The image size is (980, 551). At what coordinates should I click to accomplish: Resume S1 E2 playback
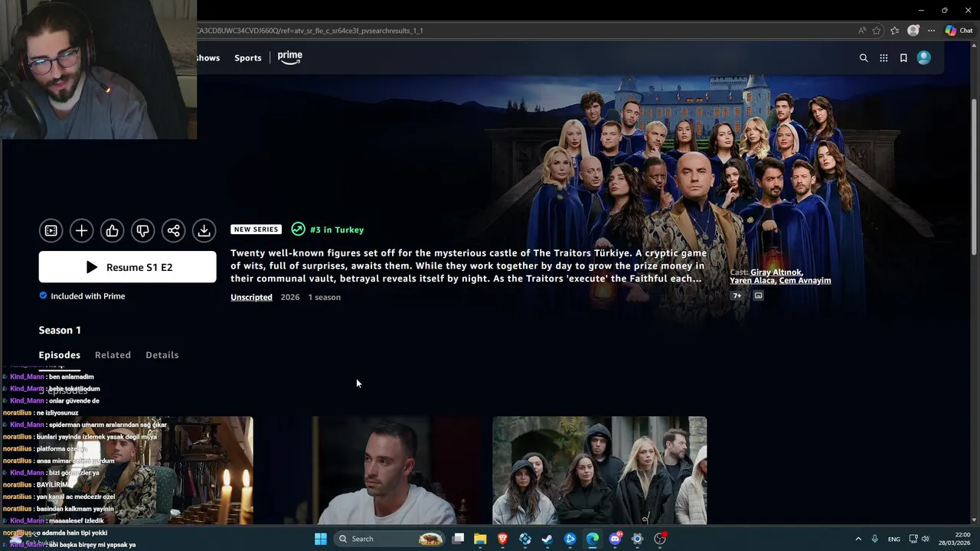128,267
